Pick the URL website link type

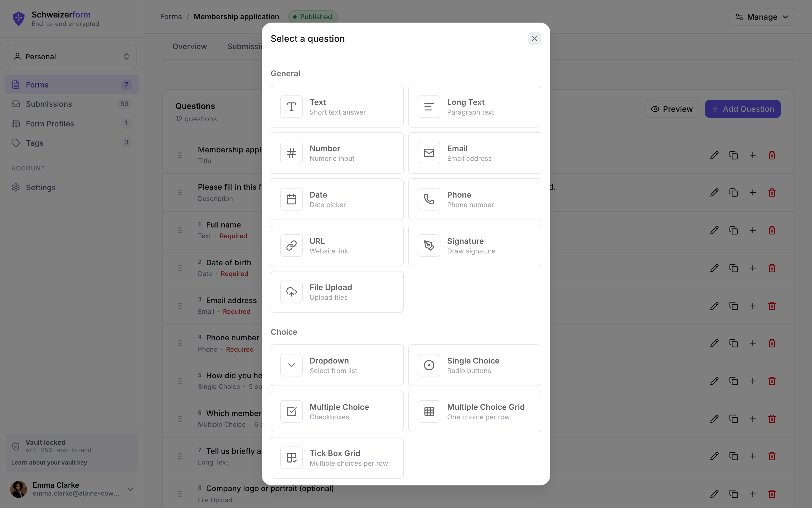coord(337,246)
